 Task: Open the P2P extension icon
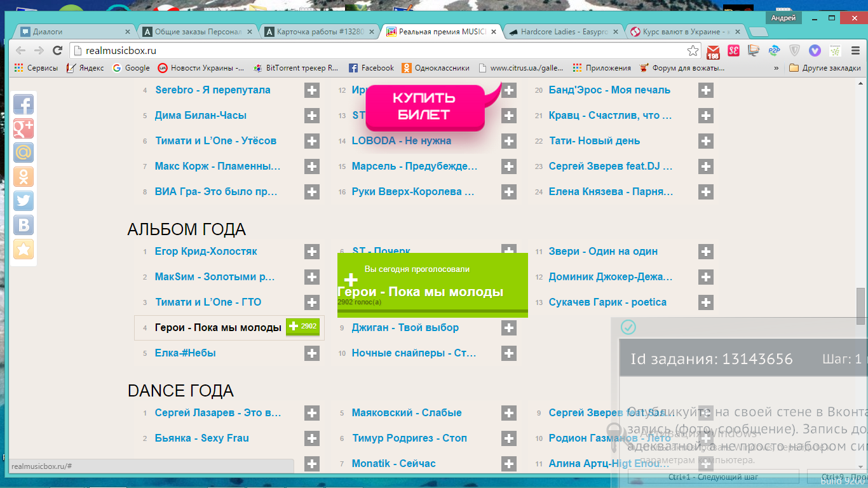[774, 51]
